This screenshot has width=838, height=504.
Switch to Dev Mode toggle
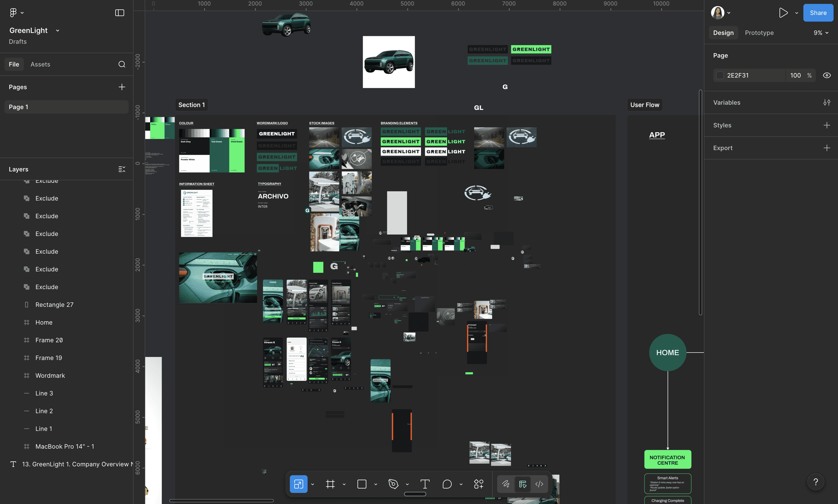click(x=539, y=484)
